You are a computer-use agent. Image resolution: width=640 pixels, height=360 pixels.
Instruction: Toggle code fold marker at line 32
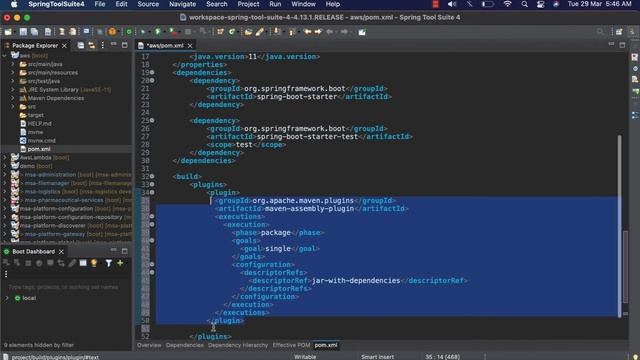click(x=152, y=176)
